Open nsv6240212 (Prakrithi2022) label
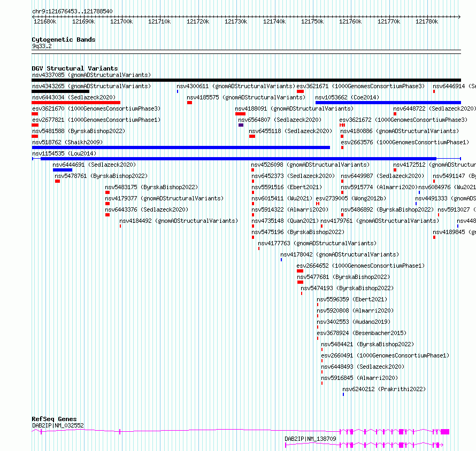Image resolution: width=476 pixels, height=451 pixels. pos(384,389)
